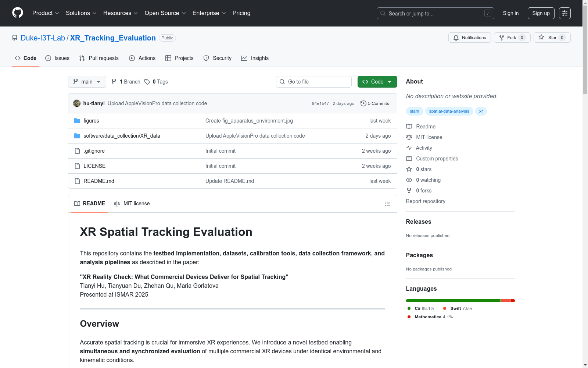
Task: Open the Releases heading link
Action: pos(419,222)
